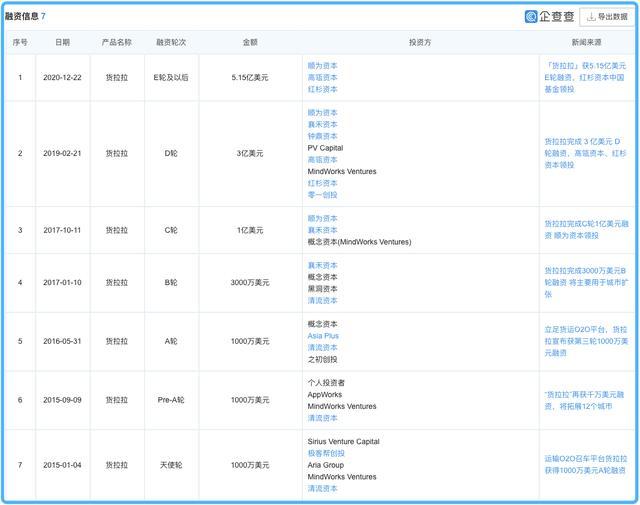Select amount cell 3亿美元
640x505 pixels.
(x=250, y=154)
